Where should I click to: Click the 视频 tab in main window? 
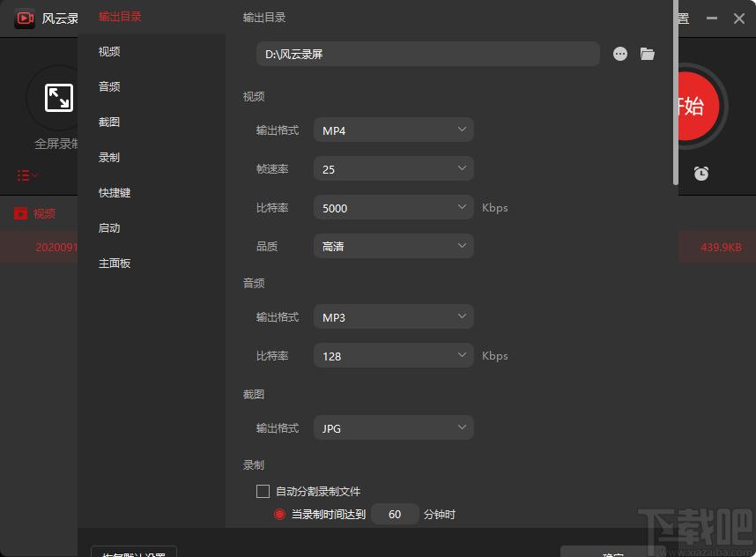coord(44,213)
